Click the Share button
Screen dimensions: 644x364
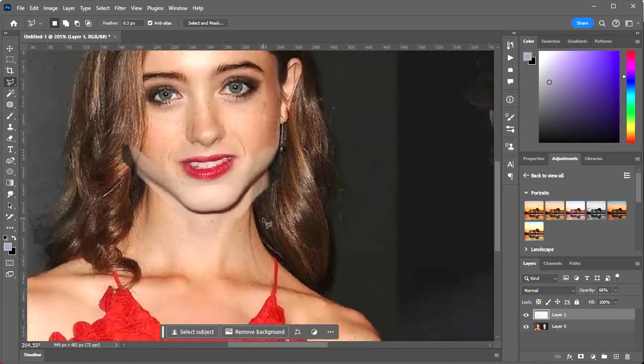582,23
